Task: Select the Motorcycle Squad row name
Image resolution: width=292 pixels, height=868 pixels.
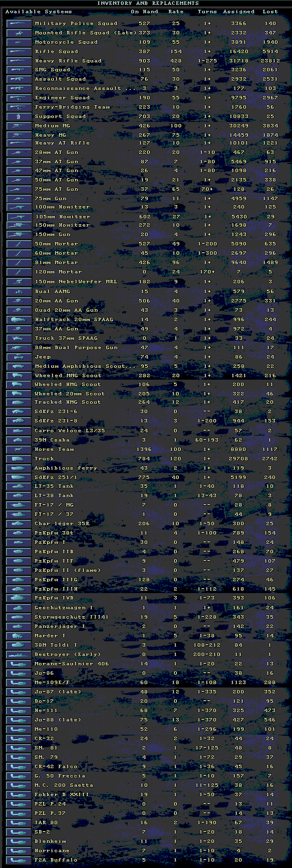Action: 66,42
